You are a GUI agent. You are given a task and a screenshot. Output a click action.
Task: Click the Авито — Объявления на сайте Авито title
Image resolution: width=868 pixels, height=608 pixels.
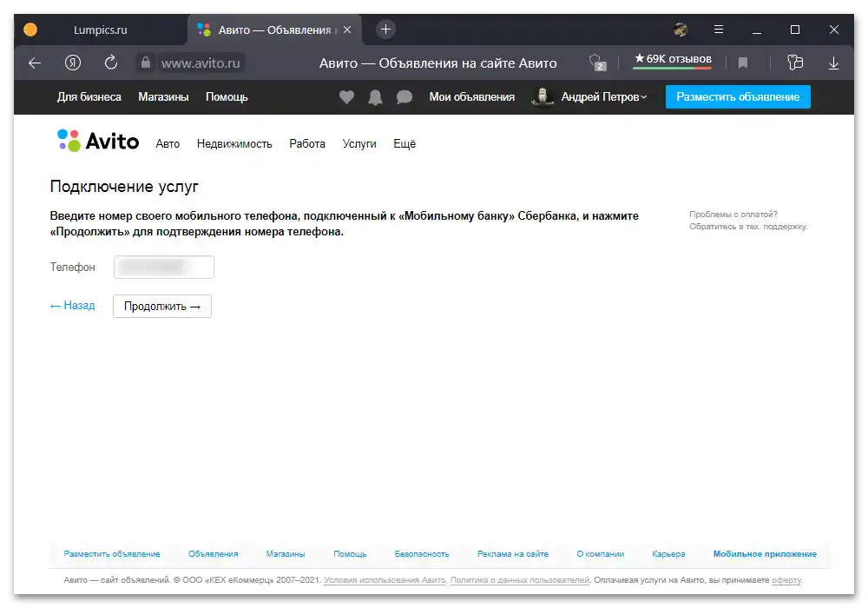tap(437, 63)
